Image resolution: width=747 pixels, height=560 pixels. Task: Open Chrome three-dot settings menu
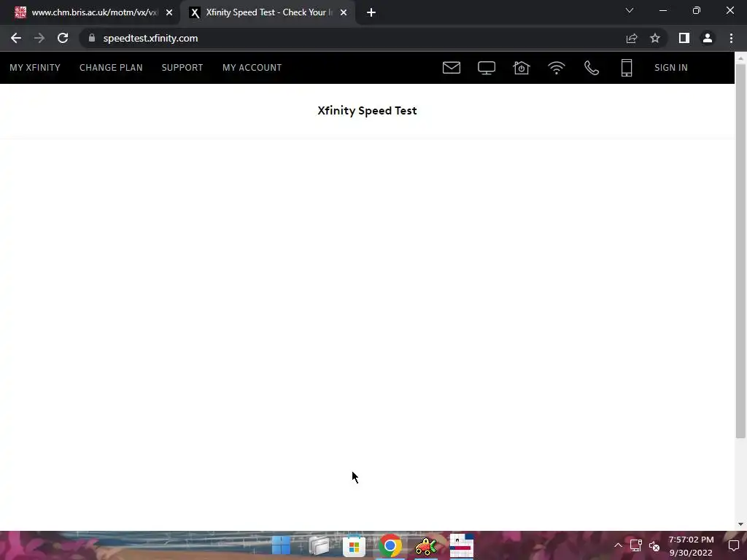pyautogui.click(x=731, y=38)
